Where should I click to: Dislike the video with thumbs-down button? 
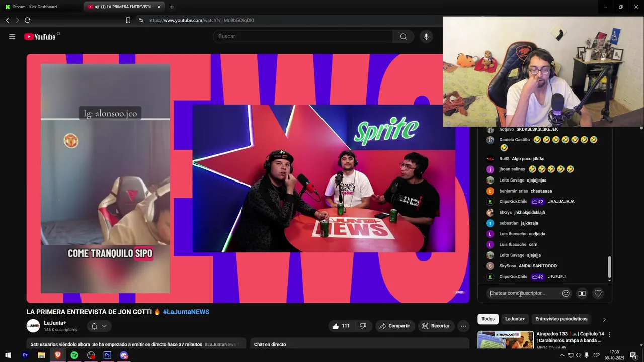click(363, 326)
